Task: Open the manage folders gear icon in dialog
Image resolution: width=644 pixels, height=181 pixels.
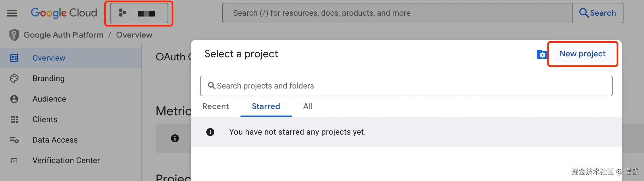Action: tap(542, 54)
